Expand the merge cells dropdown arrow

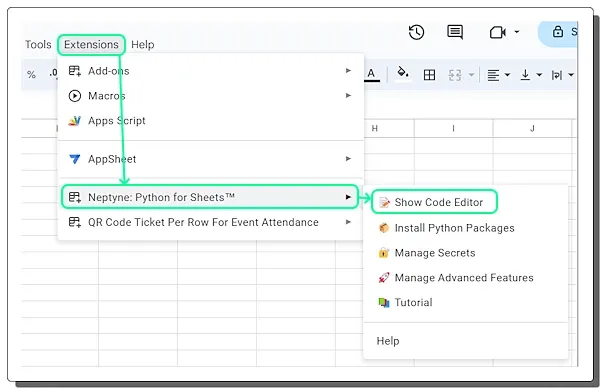(471, 75)
